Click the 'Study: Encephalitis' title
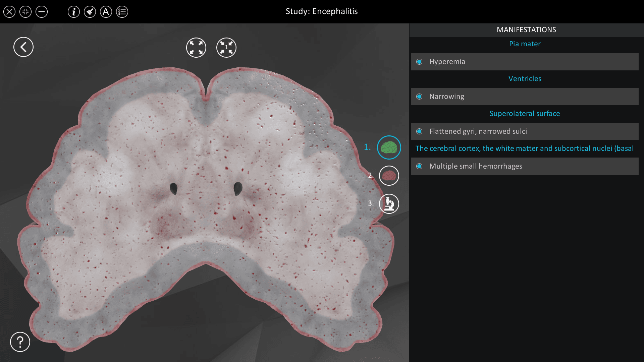This screenshot has height=362, width=644. point(322,11)
